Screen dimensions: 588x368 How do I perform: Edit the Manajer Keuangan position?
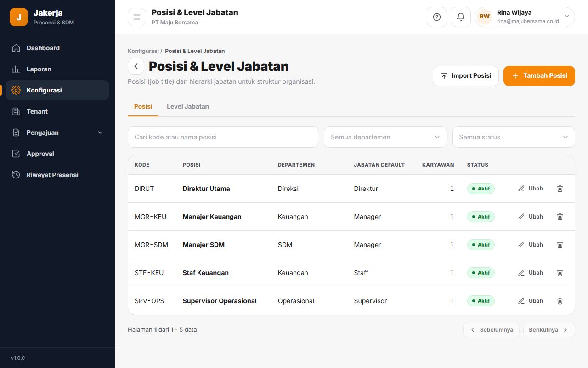tap(531, 217)
